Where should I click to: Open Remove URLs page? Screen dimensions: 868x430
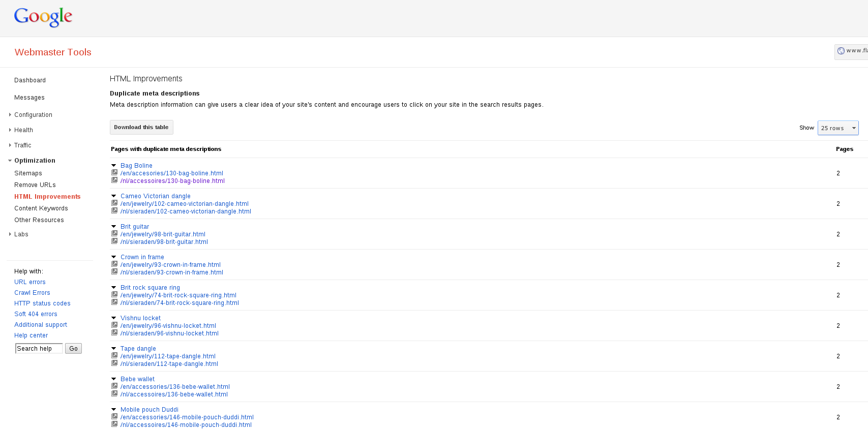point(35,185)
